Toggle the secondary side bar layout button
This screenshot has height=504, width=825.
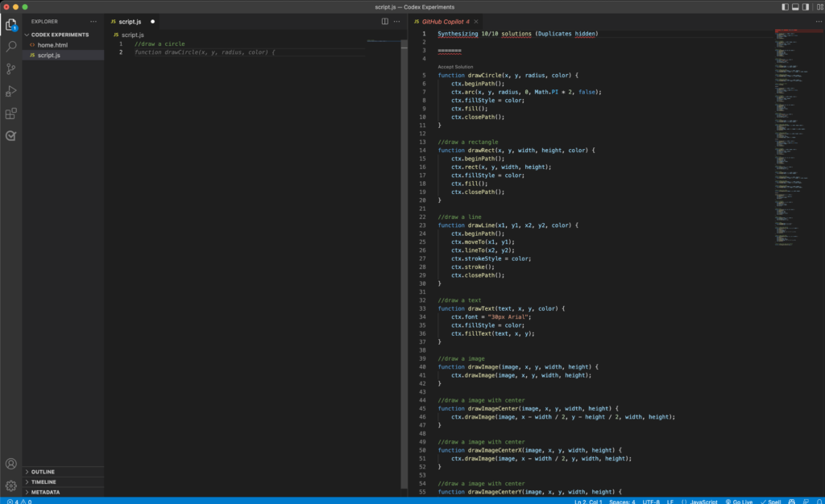tap(806, 6)
